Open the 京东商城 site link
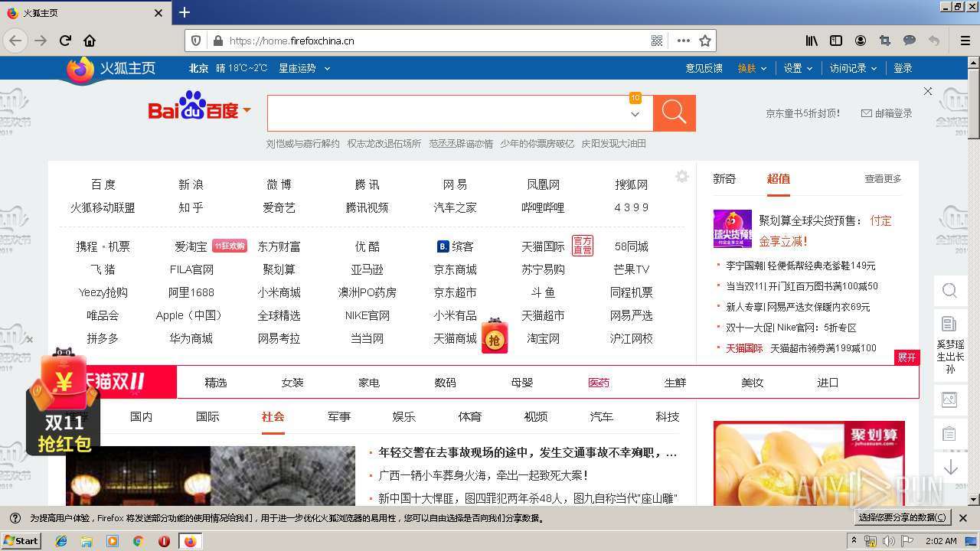The image size is (980, 551). (x=456, y=269)
